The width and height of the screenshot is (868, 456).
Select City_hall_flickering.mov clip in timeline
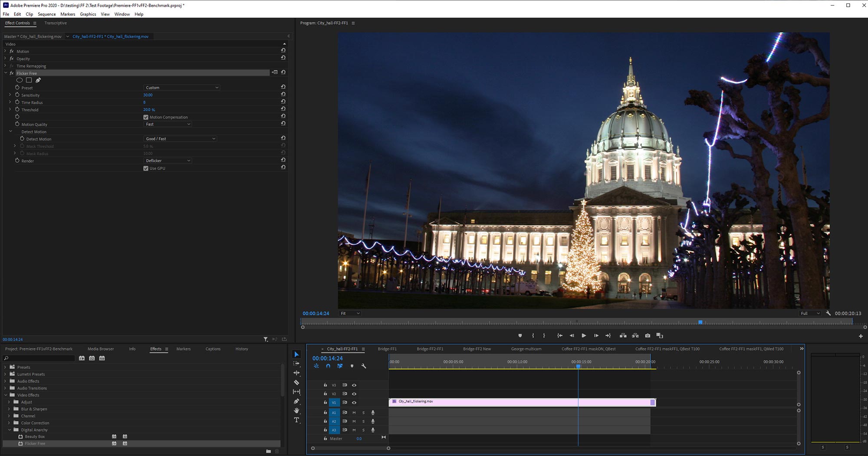pyautogui.click(x=522, y=403)
